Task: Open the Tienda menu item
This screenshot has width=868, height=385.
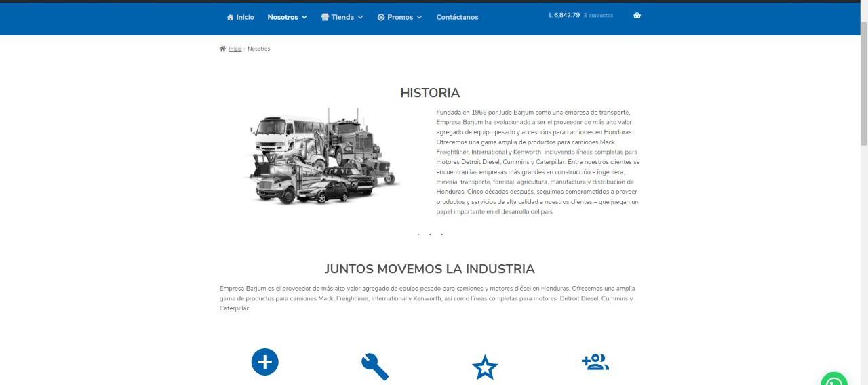Action: (x=342, y=18)
